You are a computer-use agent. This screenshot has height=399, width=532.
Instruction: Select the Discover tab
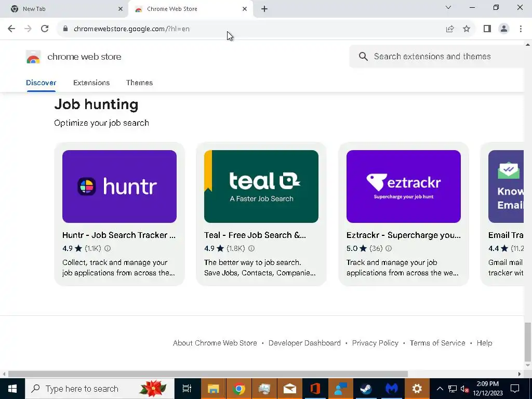pyautogui.click(x=41, y=83)
